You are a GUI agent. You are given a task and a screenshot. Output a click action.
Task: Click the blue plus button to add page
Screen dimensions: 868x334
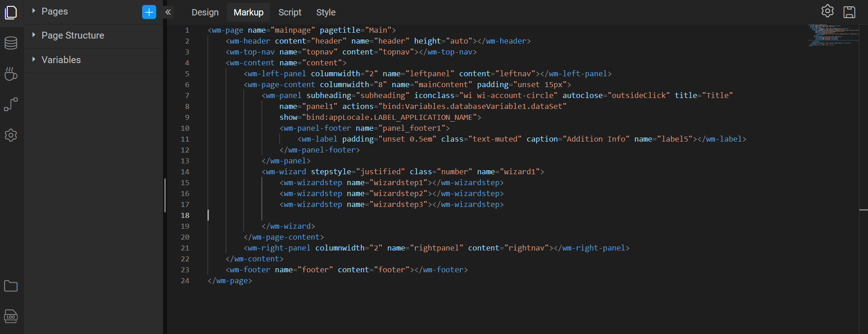click(x=149, y=12)
